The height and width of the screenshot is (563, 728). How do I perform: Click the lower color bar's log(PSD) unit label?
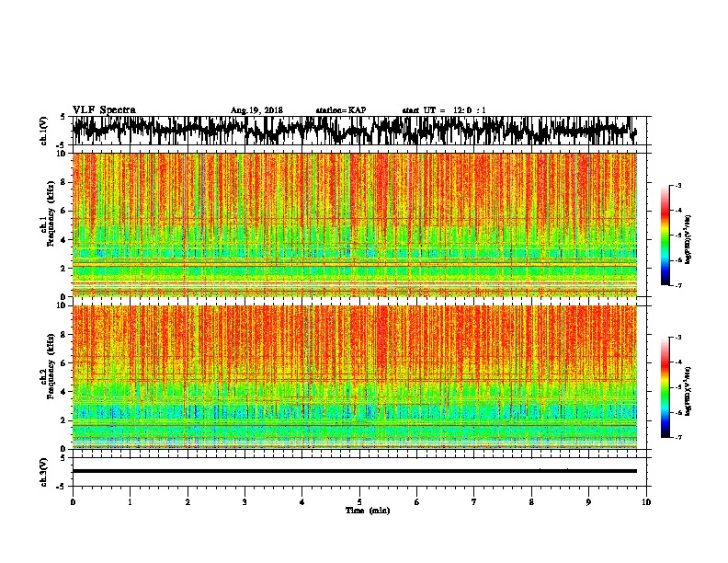[688, 392]
